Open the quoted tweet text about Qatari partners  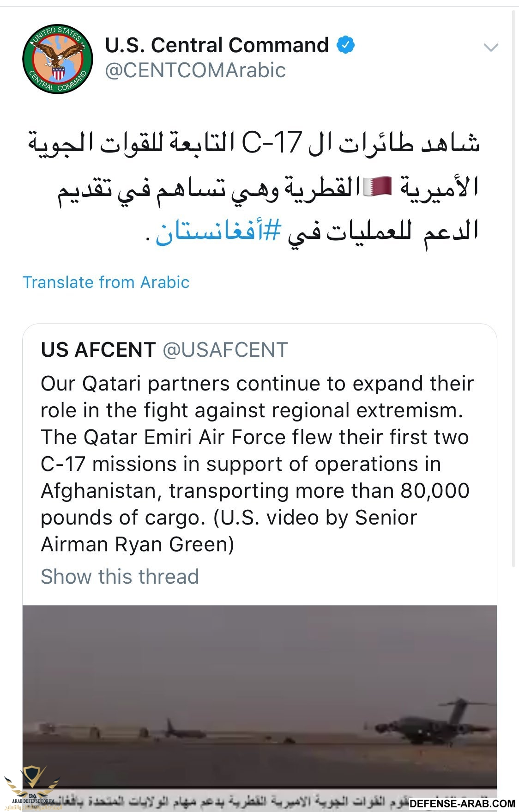[257, 464]
